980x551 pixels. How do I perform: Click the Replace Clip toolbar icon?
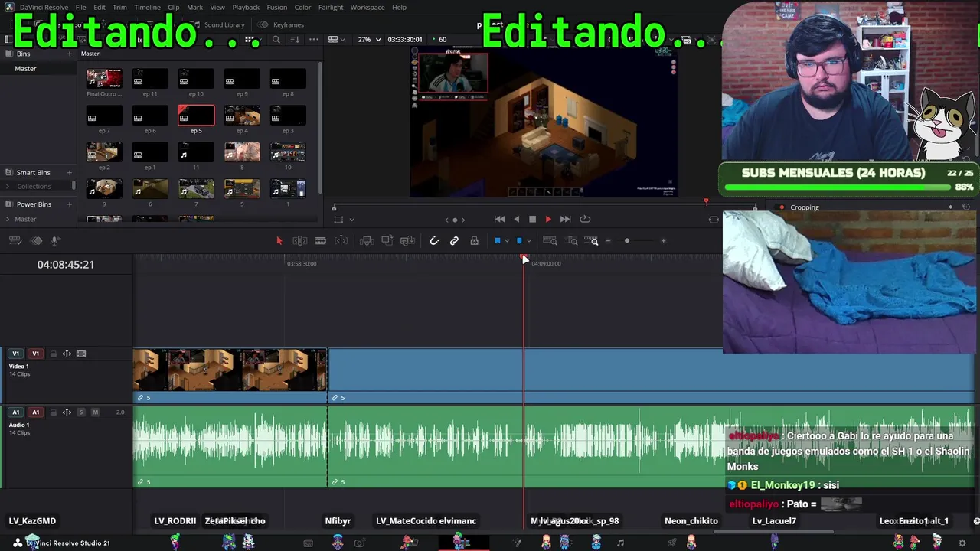coord(408,241)
